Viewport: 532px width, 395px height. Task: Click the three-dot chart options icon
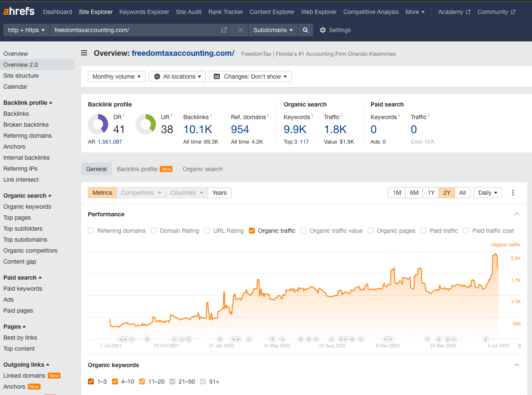(x=513, y=193)
